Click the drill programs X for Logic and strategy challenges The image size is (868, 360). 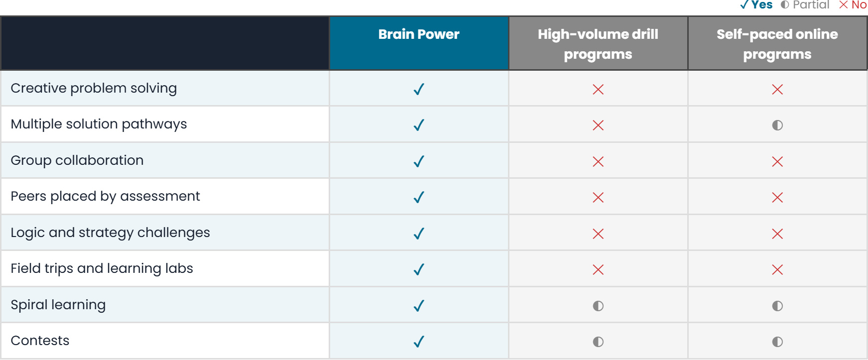click(x=598, y=234)
